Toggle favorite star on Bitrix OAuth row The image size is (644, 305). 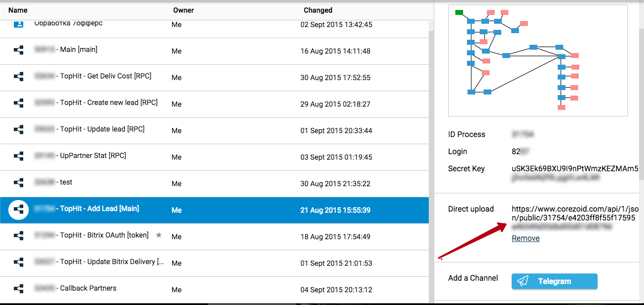pyautogui.click(x=159, y=235)
